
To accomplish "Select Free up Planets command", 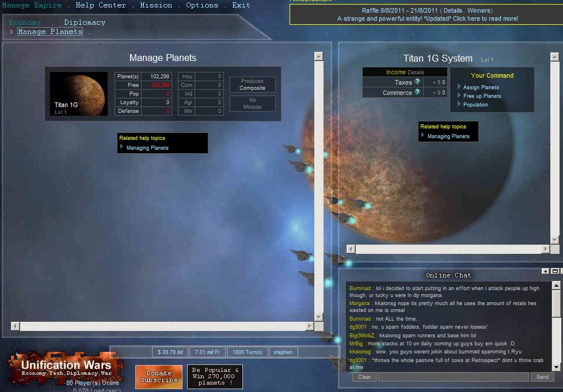I will click(x=482, y=96).
